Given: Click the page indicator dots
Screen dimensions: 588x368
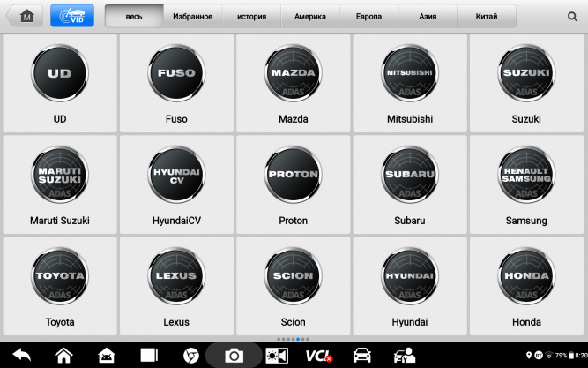Looking at the screenshot, I should pyautogui.click(x=293, y=339).
